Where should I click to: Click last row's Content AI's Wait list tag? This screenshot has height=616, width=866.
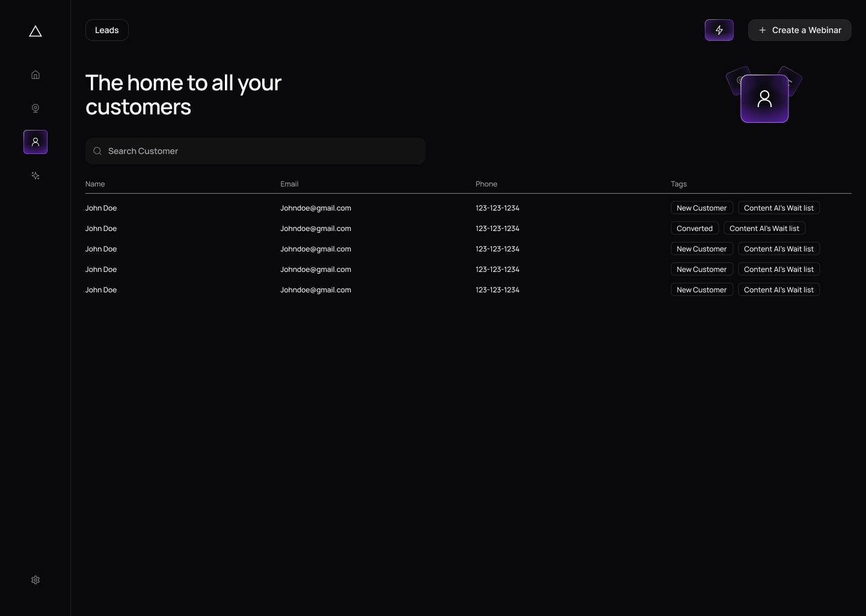(x=778, y=290)
